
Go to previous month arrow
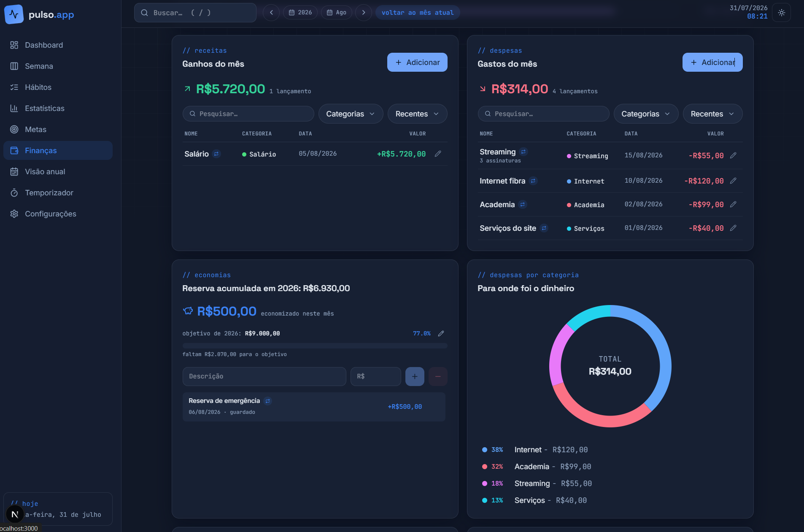pos(271,13)
